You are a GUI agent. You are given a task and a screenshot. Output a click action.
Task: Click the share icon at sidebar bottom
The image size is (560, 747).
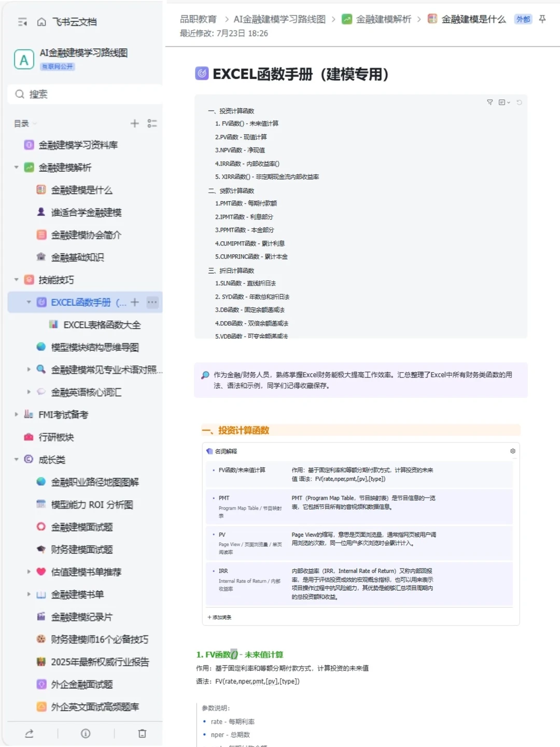29,734
